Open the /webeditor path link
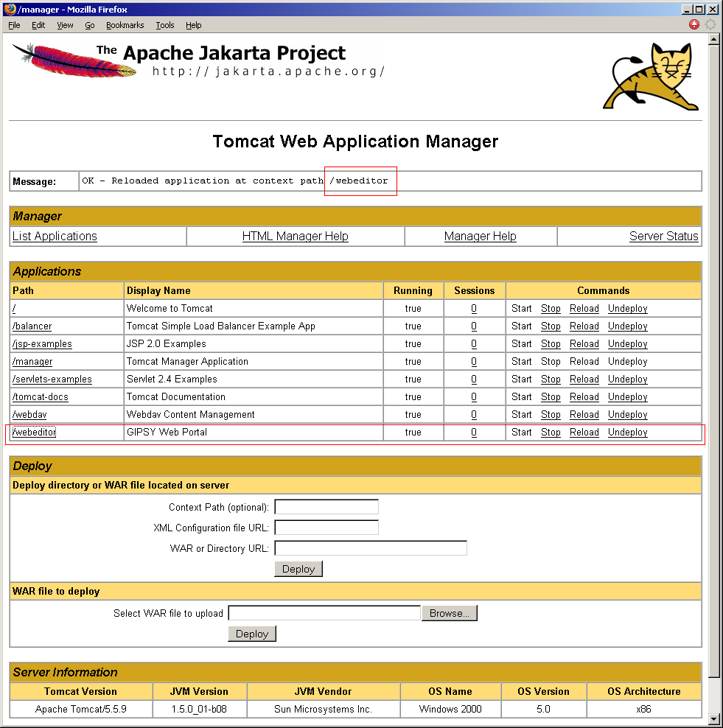 coord(35,432)
